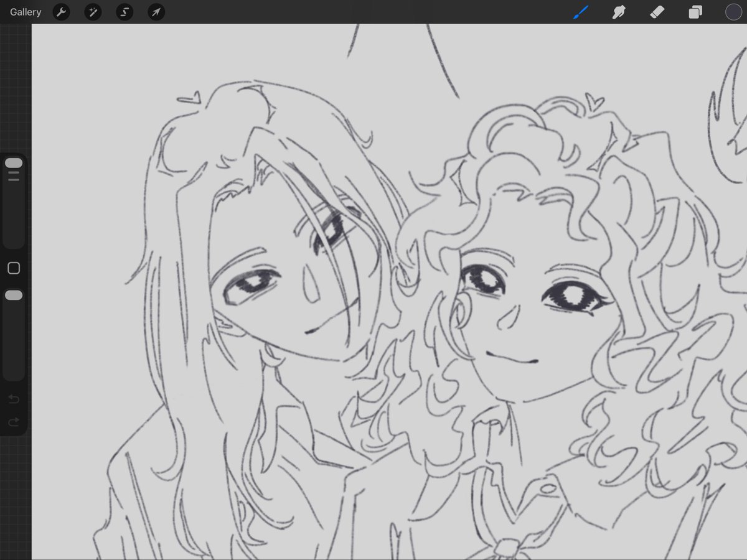Screen dimensions: 747x560
Task: Return to the Gallery
Action: [26, 12]
